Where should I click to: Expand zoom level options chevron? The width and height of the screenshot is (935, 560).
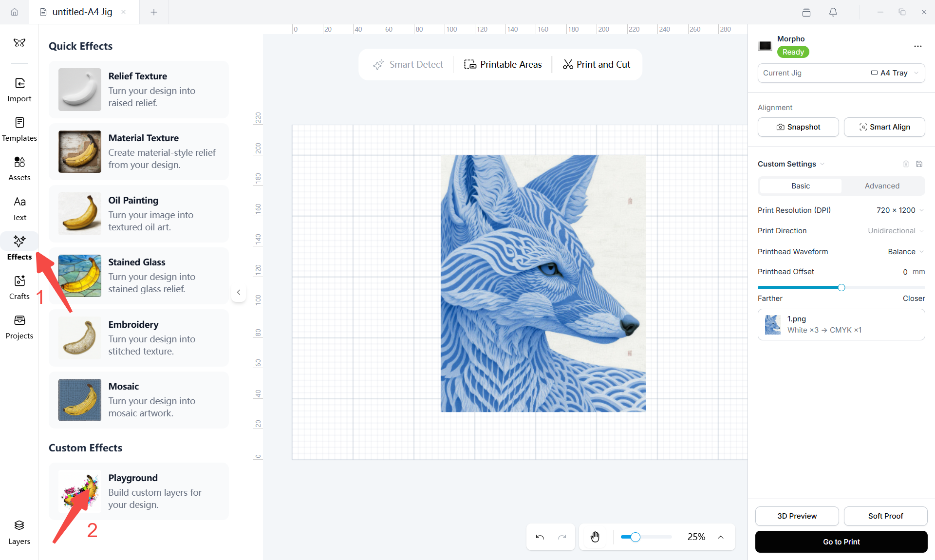tap(721, 537)
